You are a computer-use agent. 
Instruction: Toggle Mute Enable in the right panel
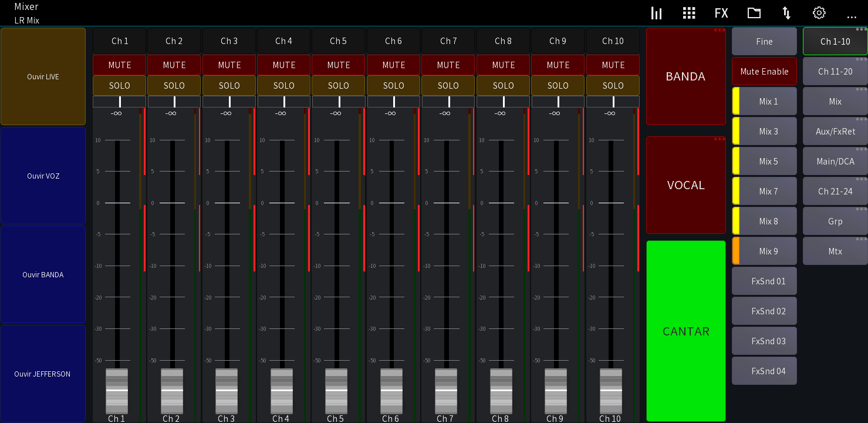[764, 71]
